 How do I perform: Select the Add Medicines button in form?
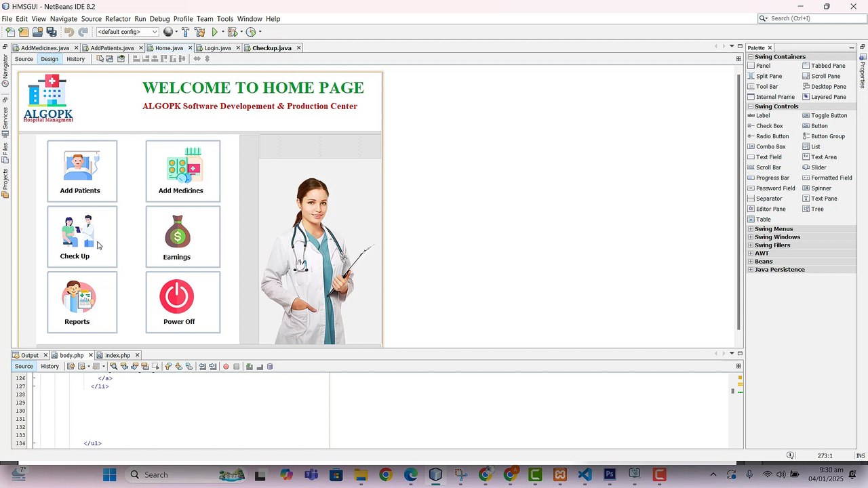pos(183,171)
